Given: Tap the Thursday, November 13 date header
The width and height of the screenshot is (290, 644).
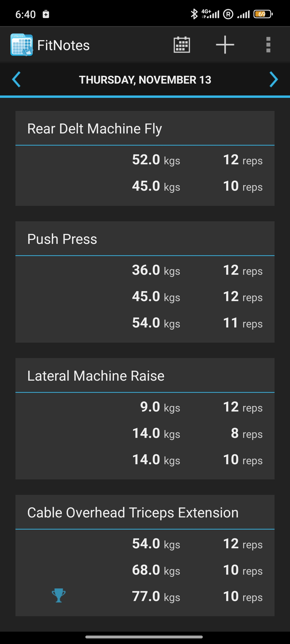Looking at the screenshot, I should point(145,80).
